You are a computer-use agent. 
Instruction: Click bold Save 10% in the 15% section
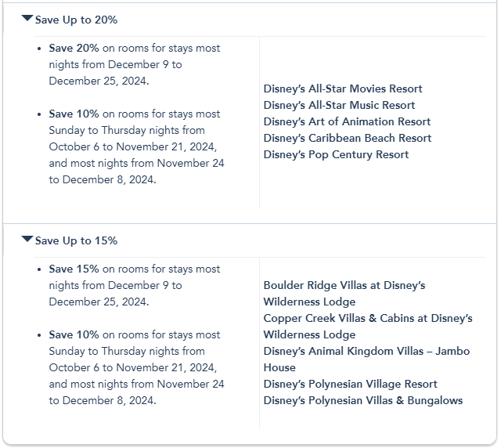(x=74, y=334)
